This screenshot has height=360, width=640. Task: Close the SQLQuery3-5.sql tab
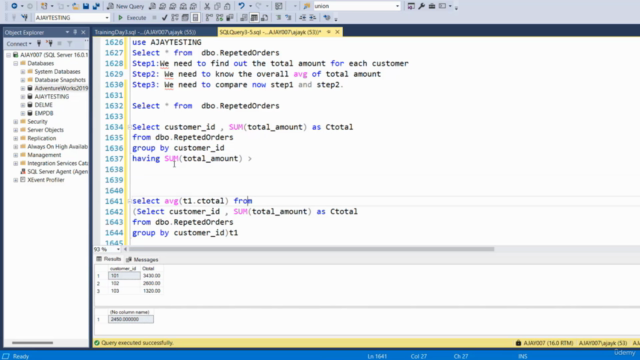coord(337,32)
